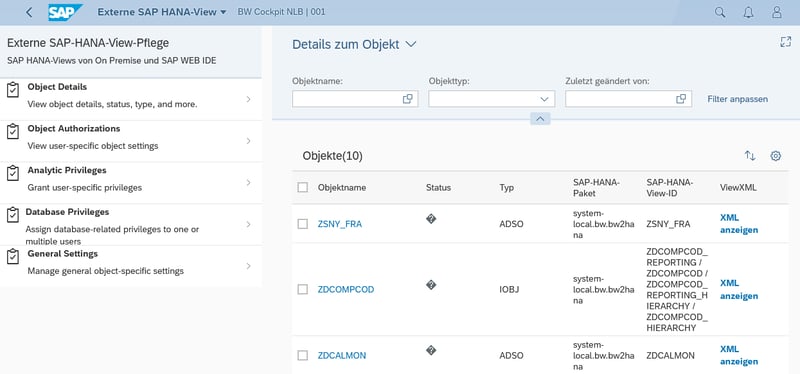The height and width of the screenshot is (374, 800).
Task: Expand Object Authorizations chevron arrow
Action: pyautogui.click(x=248, y=141)
